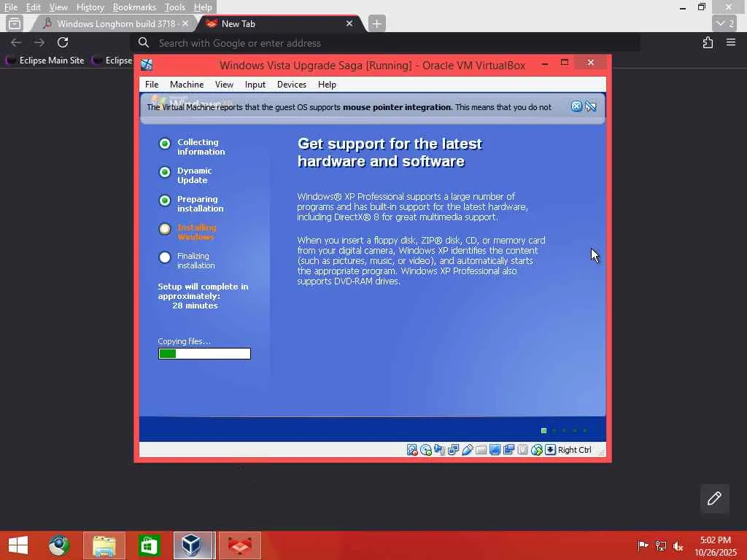Switch to VirtualBox in the taskbar
The image size is (747, 560).
coord(193,545)
